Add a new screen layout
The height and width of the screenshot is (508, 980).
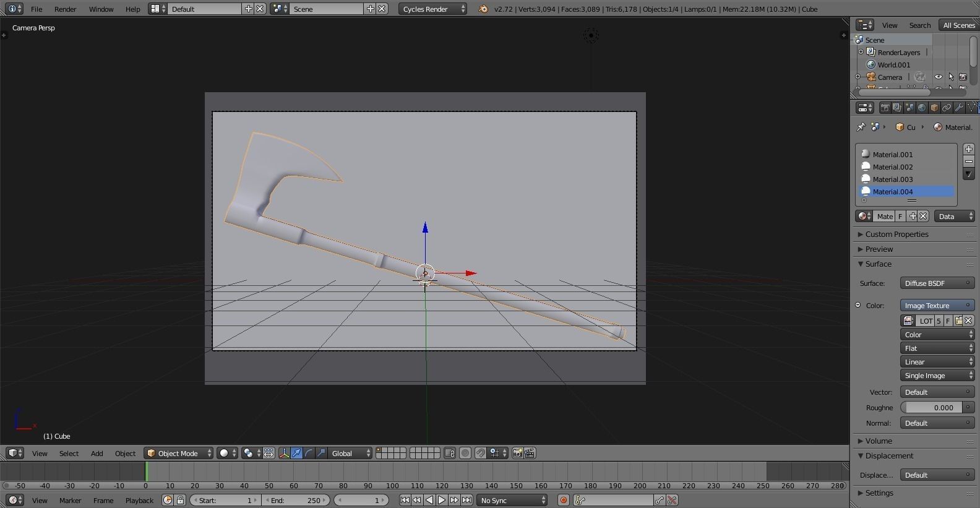tap(249, 9)
